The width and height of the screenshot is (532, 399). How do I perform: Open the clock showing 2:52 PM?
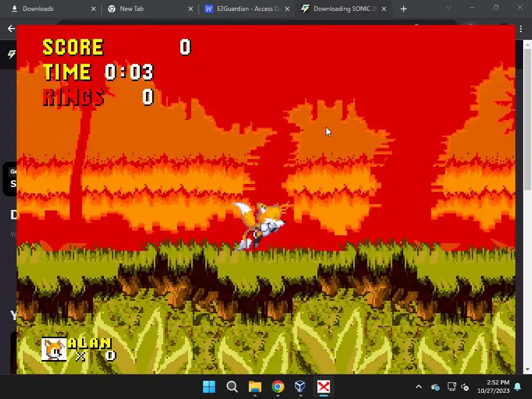[x=494, y=387]
